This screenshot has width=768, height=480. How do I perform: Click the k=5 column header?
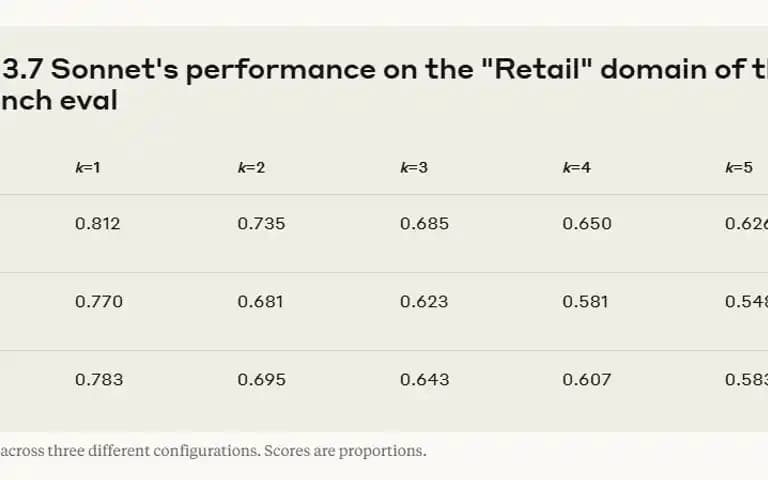[739, 168]
